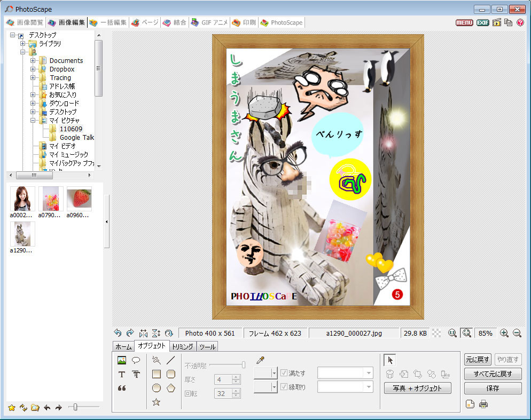Image resolution: width=531 pixels, height=420 pixels.
Task: Switch to the 一括編集 batch tab
Action: click(108, 22)
